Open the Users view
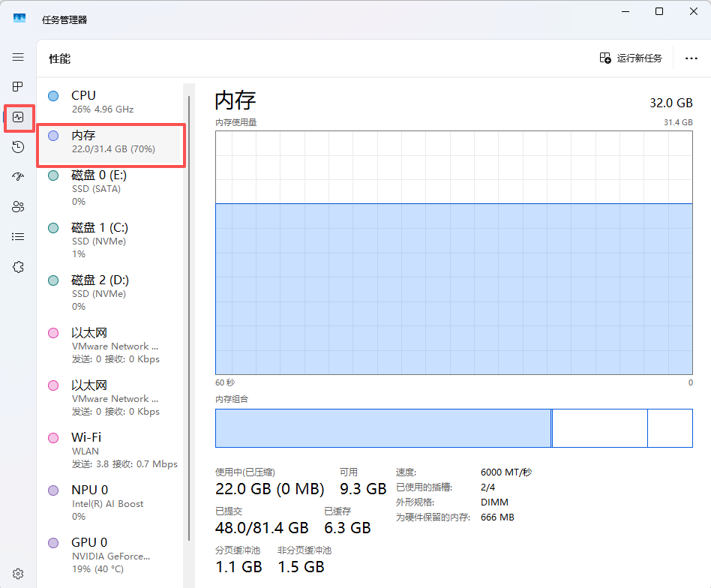The width and height of the screenshot is (711, 588). [17, 206]
